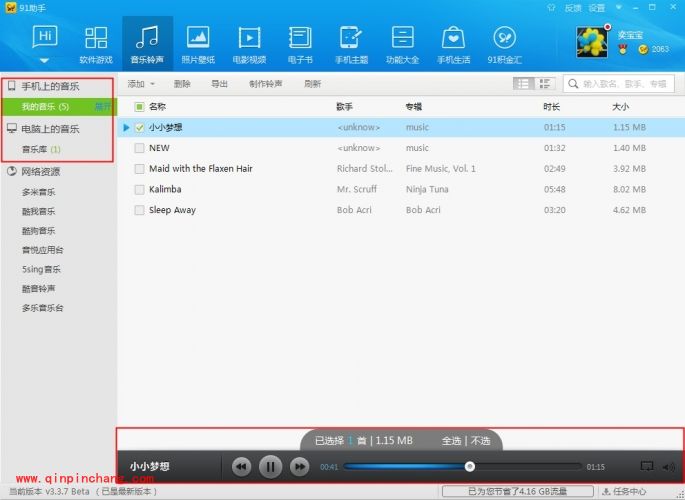Open the Hi welcome page icon
The height and width of the screenshot is (500, 685).
(45, 37)
